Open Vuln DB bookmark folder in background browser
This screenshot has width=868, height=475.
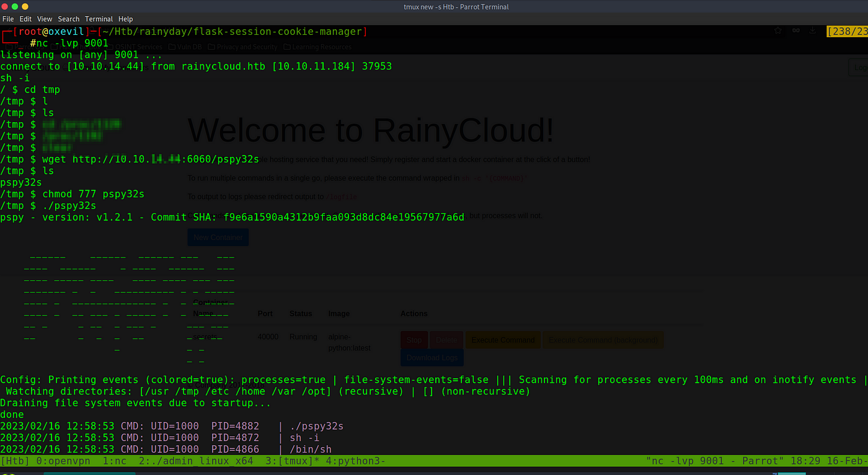pyautogui.click(x=185, y=47)
